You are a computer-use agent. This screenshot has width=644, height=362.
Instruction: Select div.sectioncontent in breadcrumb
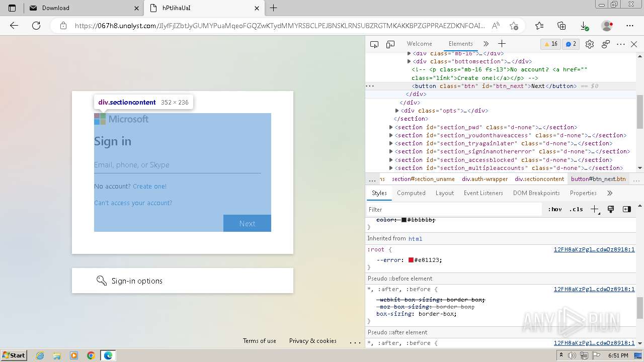click(x=539, y=179)
